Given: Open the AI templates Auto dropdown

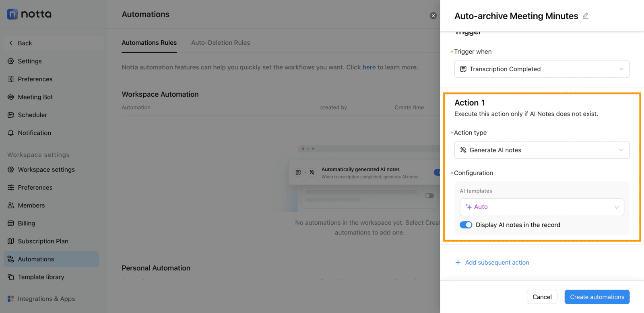Looking at the screenshot, I should (542, 207).
